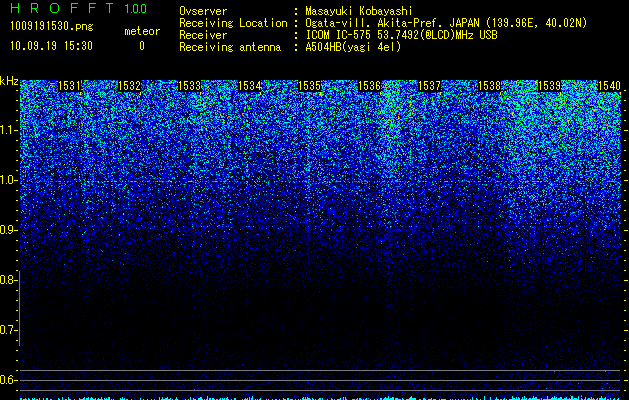Click date stamp 10.09.19 15:30
The image size is (629, 400).
51,46
